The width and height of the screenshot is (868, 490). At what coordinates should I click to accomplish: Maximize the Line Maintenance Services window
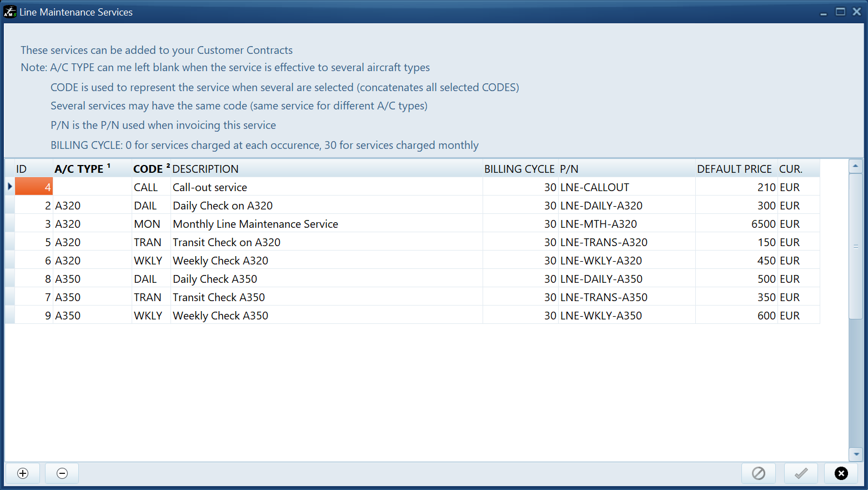click(x=841, y=12)
